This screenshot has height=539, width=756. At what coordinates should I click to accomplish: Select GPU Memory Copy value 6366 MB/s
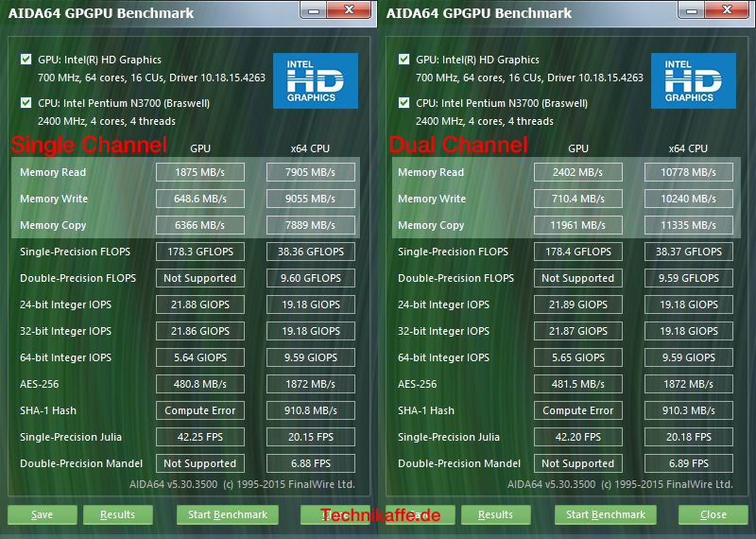200,225
